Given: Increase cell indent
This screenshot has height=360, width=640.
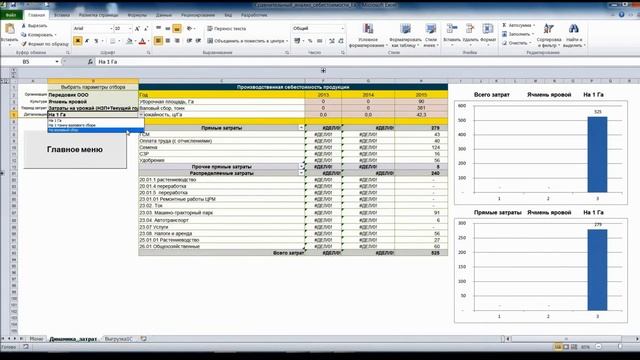Looking at the screenshot, I should coord(198,41).
